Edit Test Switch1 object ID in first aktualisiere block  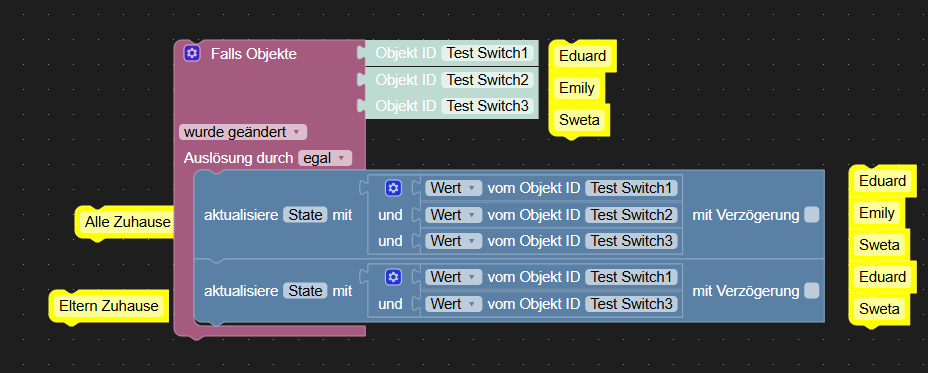pyautogui.click(x=631, y=188)
